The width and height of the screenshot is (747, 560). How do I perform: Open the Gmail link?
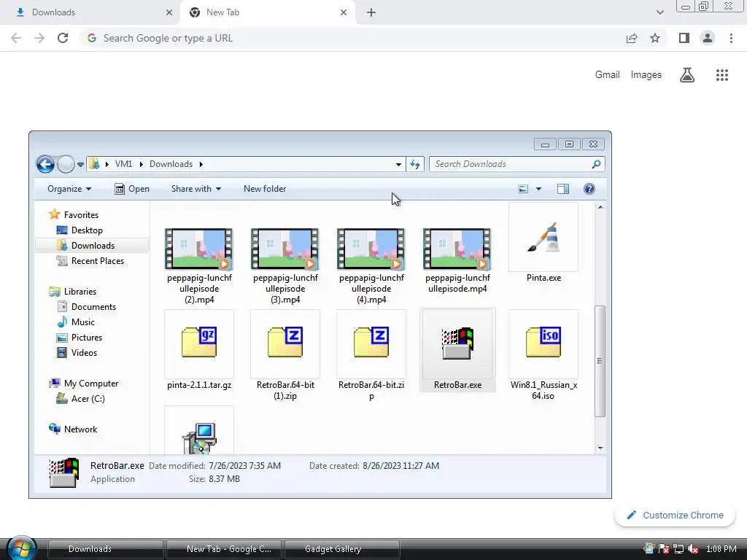click(608, 75)
